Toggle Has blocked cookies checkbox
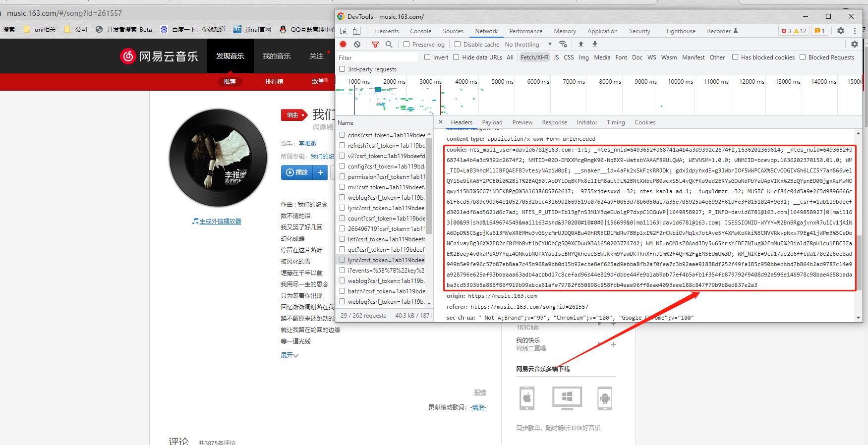The image size is (868, 445). (x=735, y=57)
